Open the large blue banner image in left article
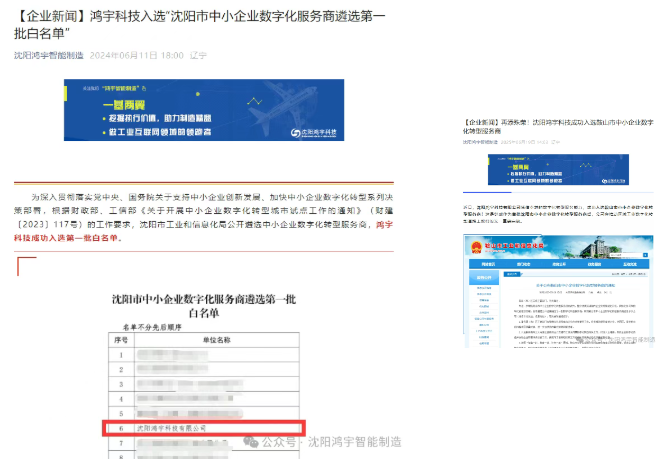The image size is (666, 472). coord(206,113)
